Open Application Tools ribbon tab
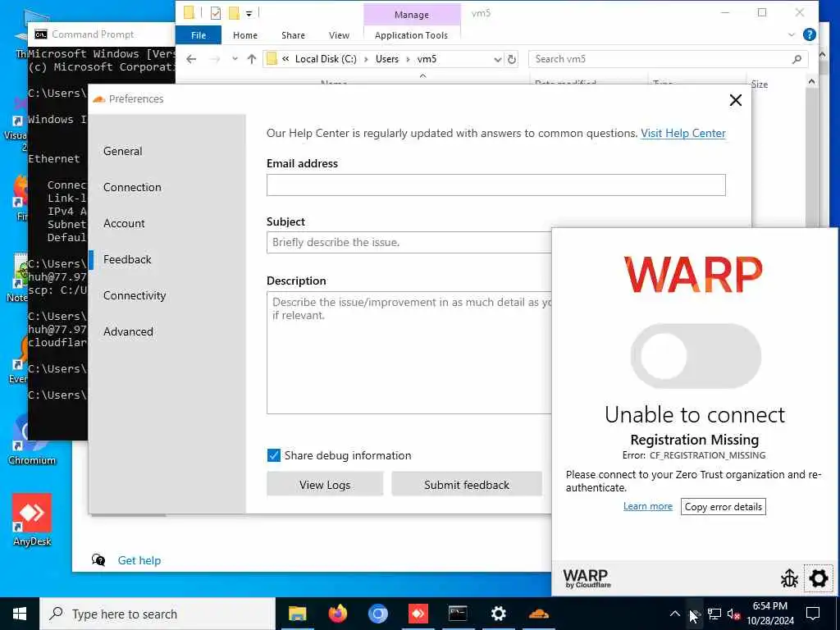Image resolution: width=840 pixels, height=630 pixels. tap(411, 35)
